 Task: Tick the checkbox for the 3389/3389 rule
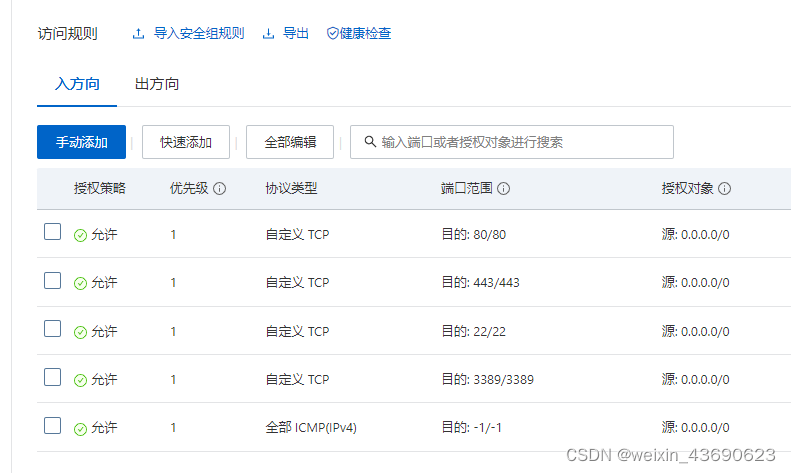[52, 377]
